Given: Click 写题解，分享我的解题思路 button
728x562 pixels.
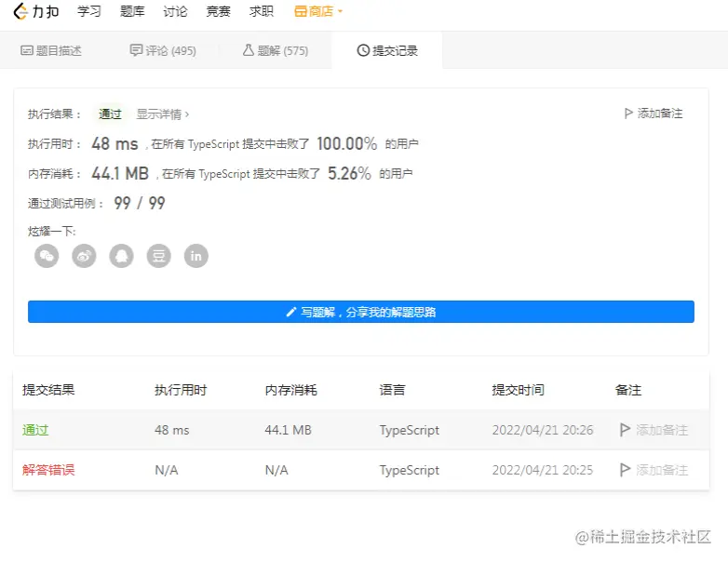Looking at the screenshot, I should coord(361,312).
